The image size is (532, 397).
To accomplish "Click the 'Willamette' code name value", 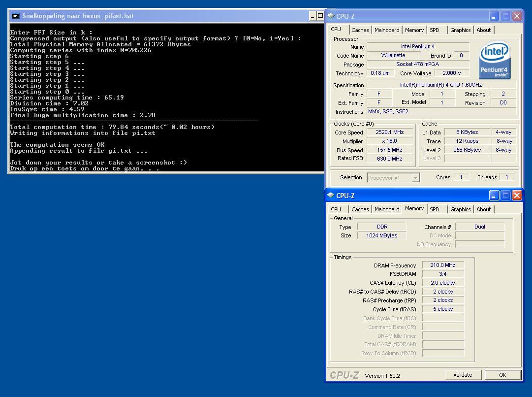I will 393,55.
